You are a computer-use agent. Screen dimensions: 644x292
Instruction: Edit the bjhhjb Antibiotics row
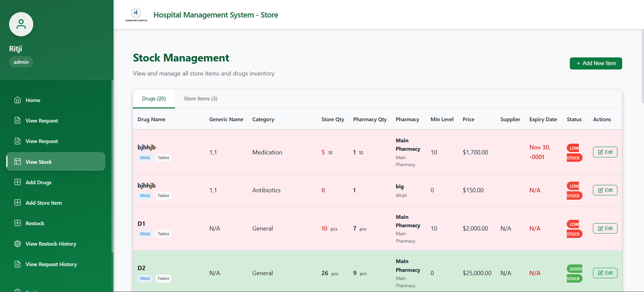click(x=605, y=190)
